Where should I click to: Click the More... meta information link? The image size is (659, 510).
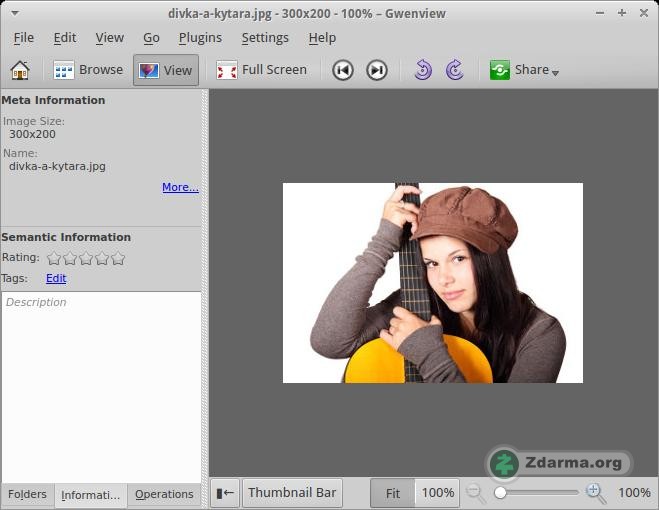tap(180, 187)
